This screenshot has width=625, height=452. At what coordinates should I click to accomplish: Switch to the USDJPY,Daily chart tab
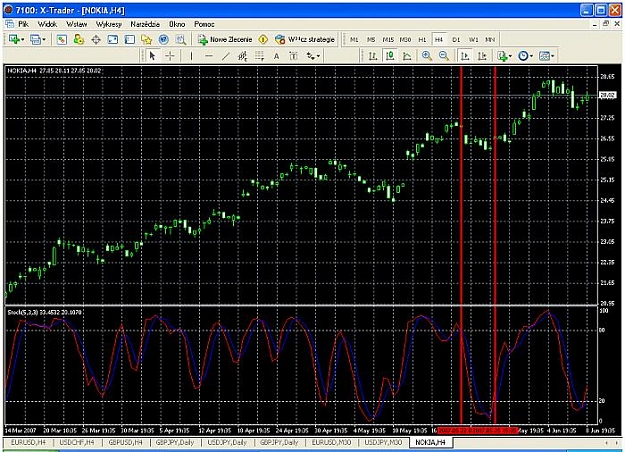pyautogui.click(x=227, y=442)
